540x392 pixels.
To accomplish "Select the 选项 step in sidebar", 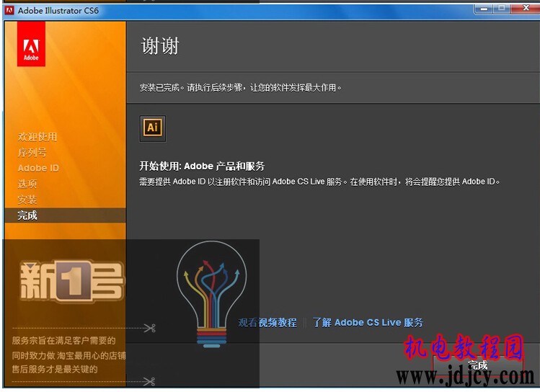I will [27, 184].
